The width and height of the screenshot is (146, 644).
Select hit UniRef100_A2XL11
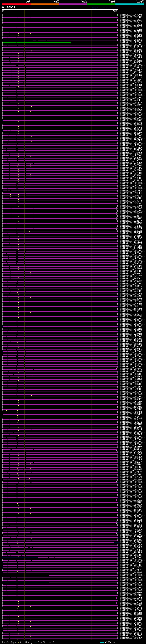(131, 77)
